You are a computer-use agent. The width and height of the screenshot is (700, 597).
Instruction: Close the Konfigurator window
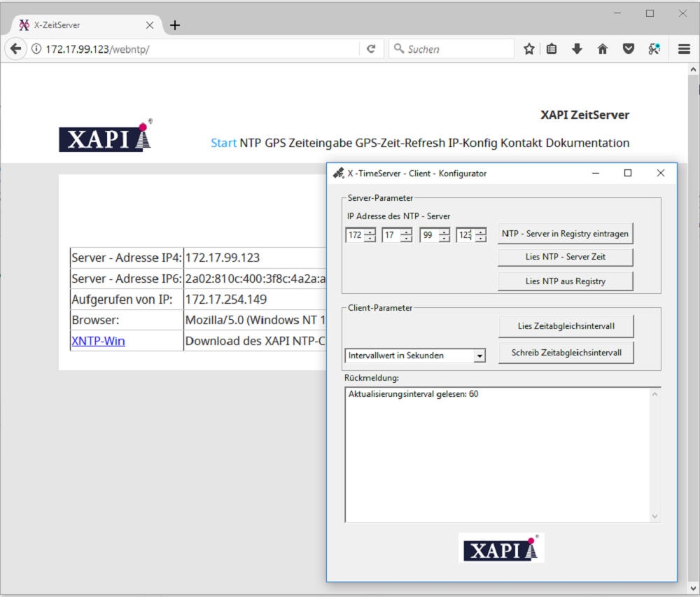click(661, 173)
